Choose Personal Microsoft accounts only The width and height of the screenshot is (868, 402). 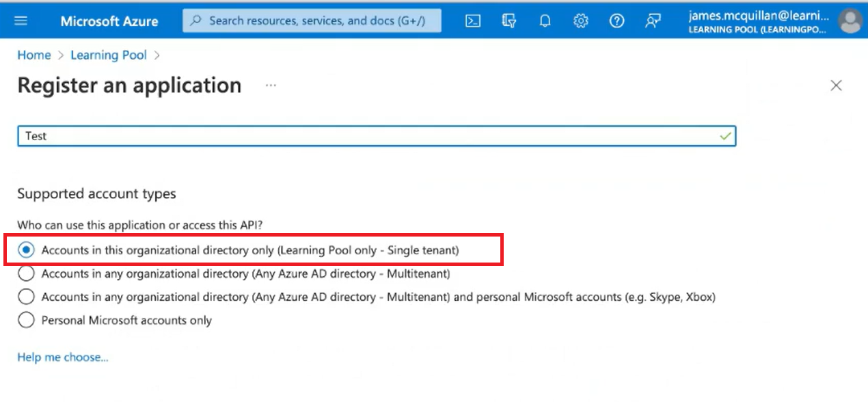coord(26,320)
